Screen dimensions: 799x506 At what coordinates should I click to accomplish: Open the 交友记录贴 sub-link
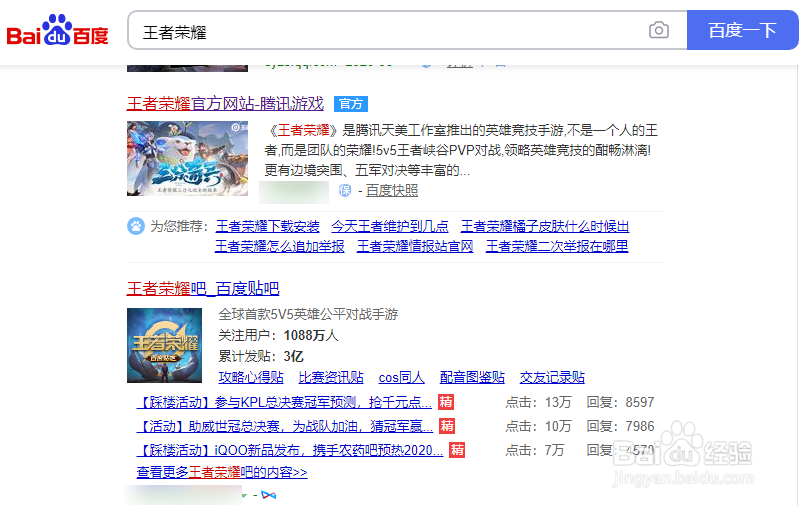(552, 378)
